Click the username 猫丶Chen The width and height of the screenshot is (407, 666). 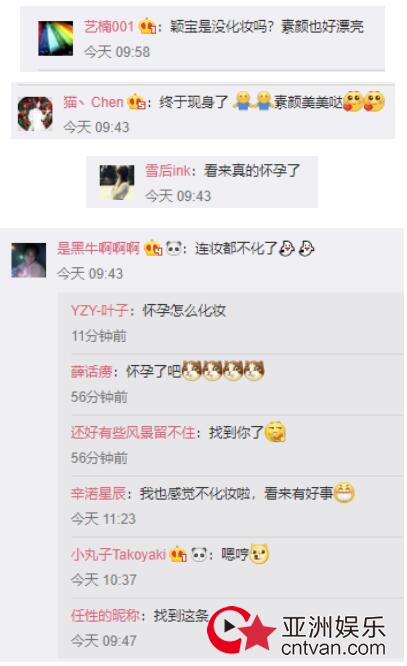(93, 102)
